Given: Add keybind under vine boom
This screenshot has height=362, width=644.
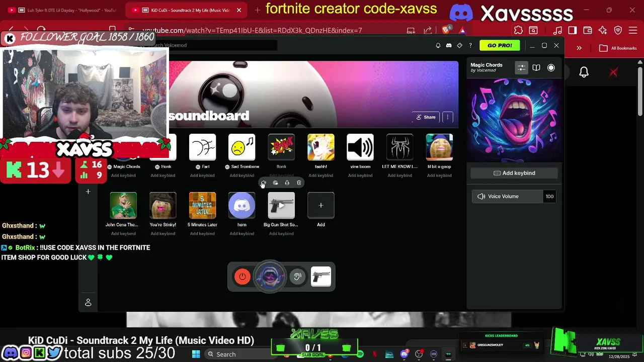Looking at the screenshot, I should click(360, 175).
